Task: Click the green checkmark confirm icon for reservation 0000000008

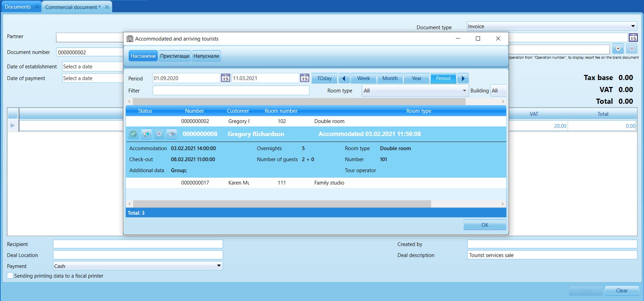Action: (x=133, y=134)
